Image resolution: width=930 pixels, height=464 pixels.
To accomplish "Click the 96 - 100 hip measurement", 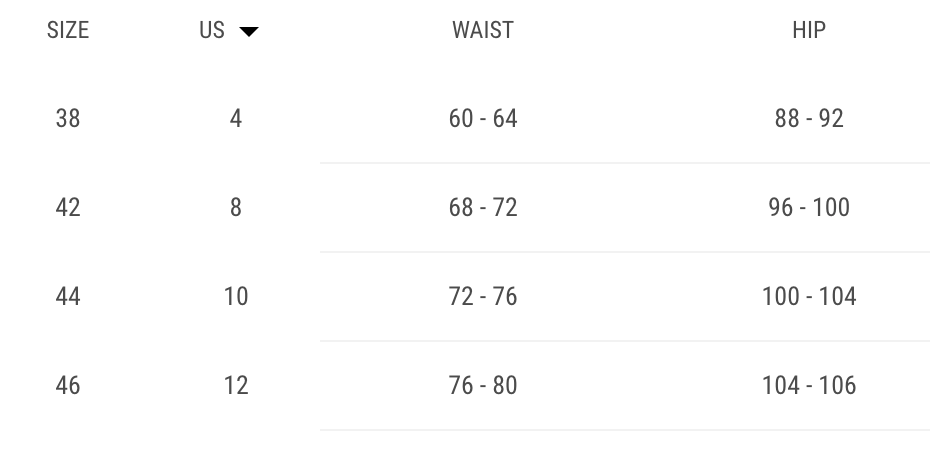I will 809,207.
